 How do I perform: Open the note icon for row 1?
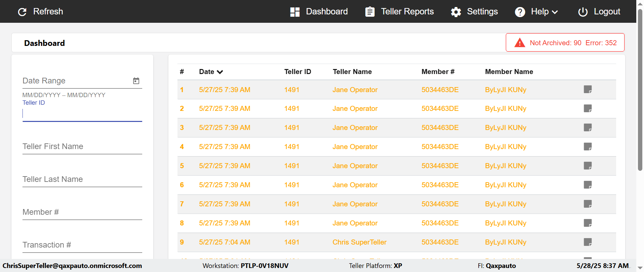(x=588, y=89)
